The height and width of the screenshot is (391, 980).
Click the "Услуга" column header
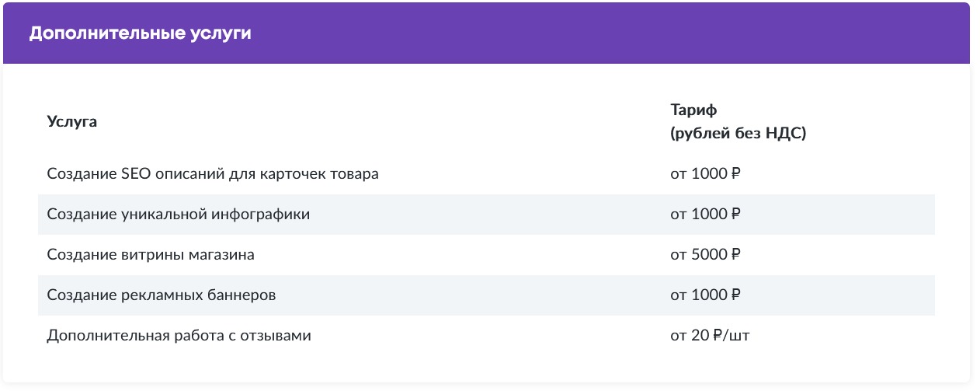(x=72, y=121)
